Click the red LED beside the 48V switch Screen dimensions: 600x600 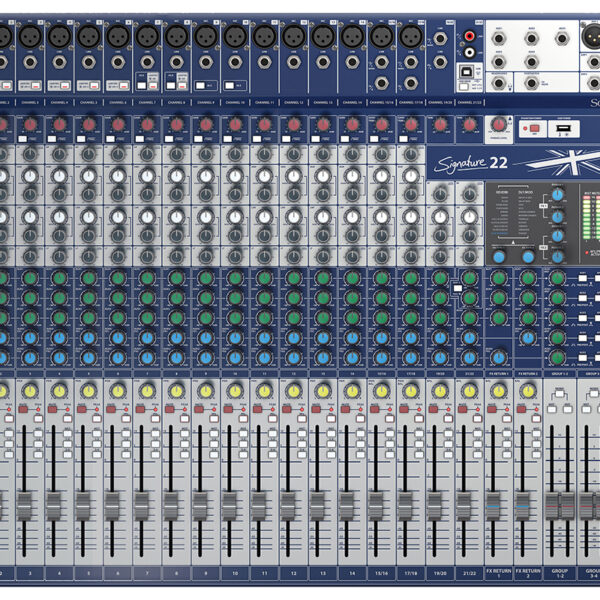click(525, 129)
